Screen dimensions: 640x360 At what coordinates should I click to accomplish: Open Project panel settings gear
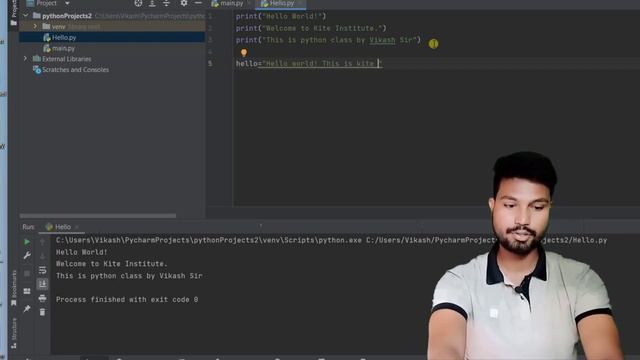pos(184,3)
